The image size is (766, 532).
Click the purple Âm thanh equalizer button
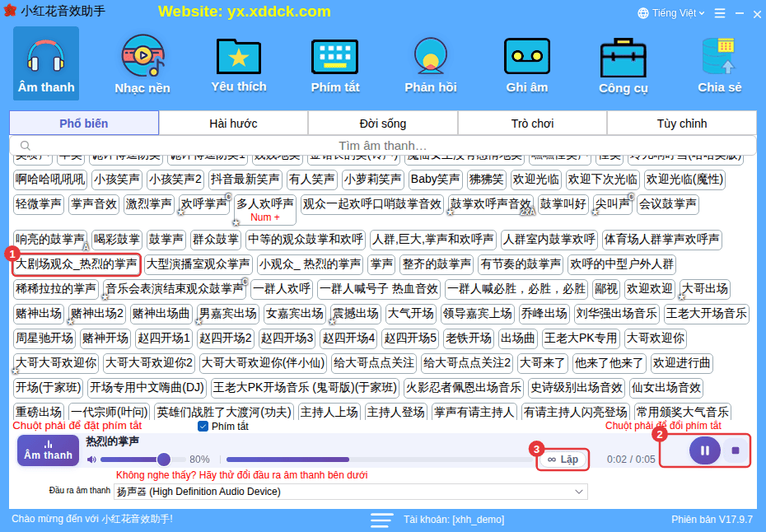(x=48, y=450)
